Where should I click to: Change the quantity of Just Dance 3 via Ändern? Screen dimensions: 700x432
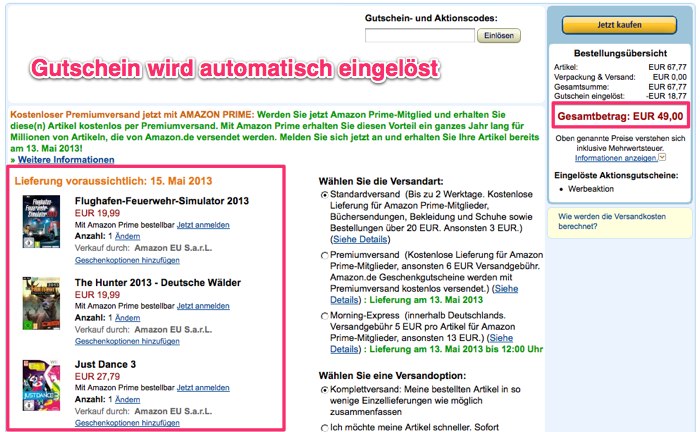point(127,399)
